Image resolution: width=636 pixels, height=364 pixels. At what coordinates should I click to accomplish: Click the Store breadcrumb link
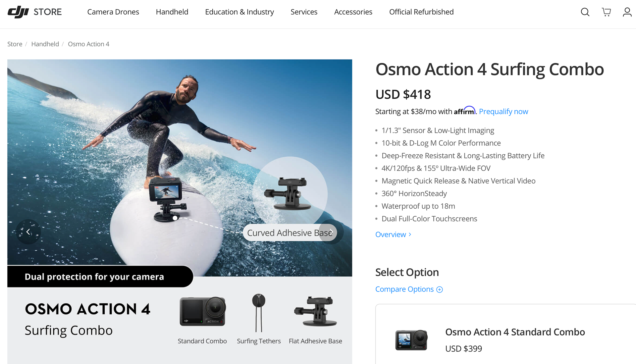pos(15,44)
